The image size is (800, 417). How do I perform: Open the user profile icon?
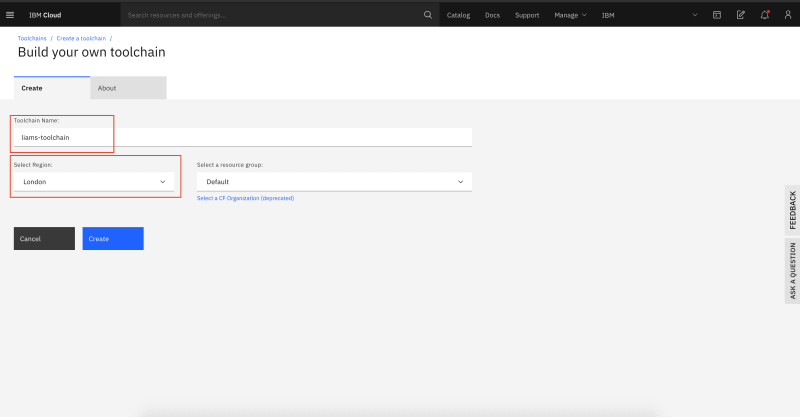pyautogui.click(x=788, y=15)
